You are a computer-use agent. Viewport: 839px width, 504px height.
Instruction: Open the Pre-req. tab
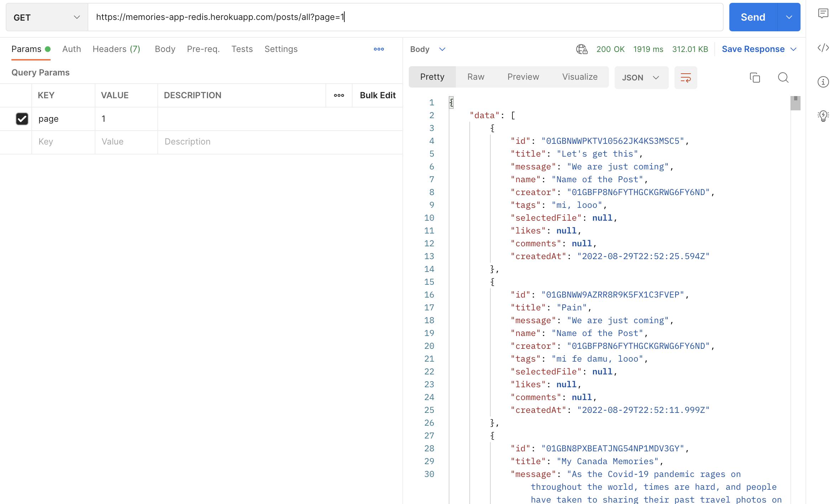coord(203,49)
